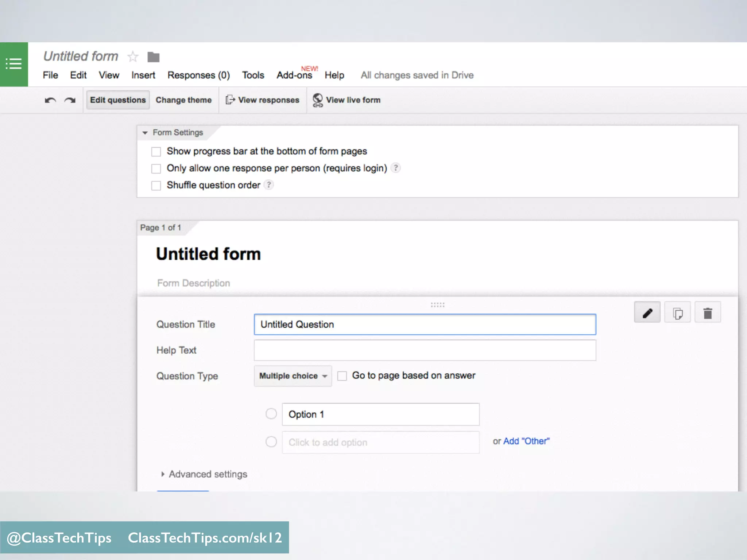Toggle Go to page based on answer
The image size is (747, 560).
pos(342,376)
